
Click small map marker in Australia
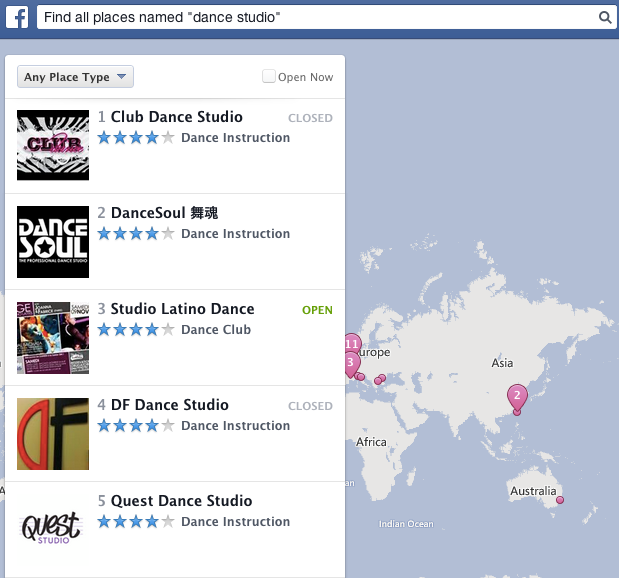(560, 500)
